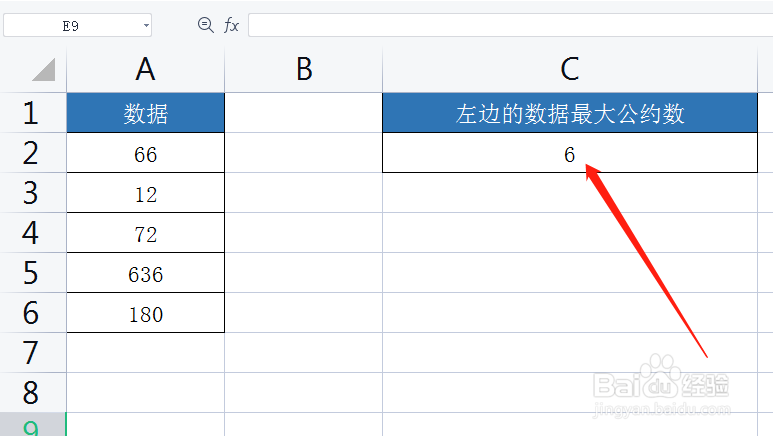Click the 左边的数据最大公约数 header cell
Viewport: 773px width, 436px height.
(570, 114)
